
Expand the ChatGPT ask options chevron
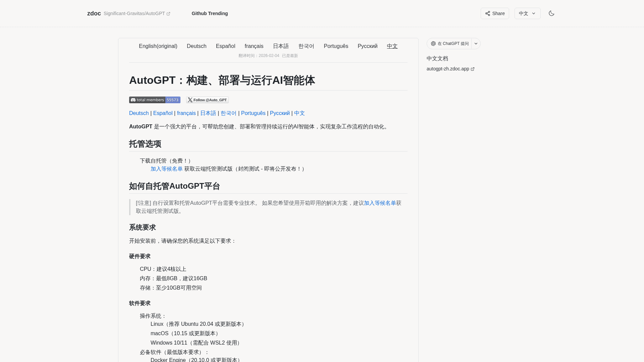(x=476, y=44)
